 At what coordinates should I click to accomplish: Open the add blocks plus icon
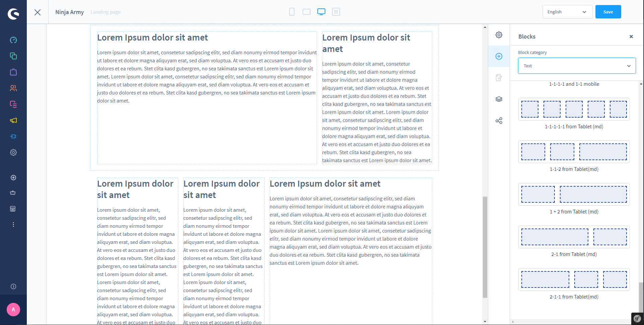click(x=499, y=56)
